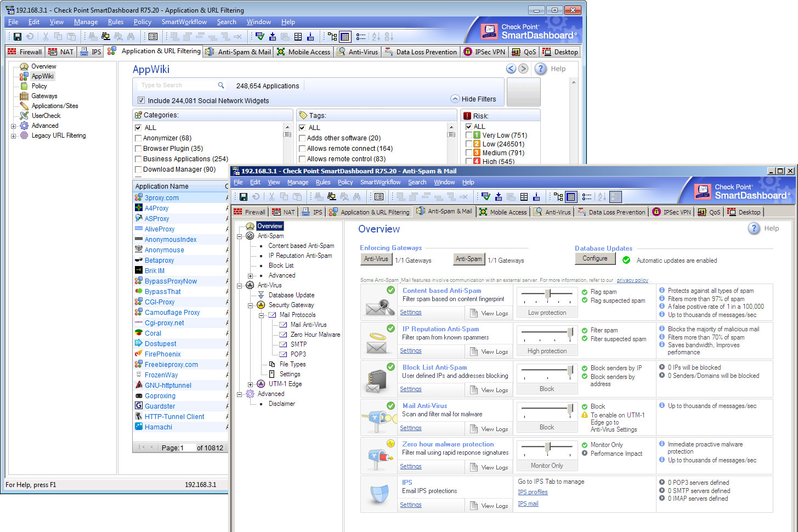Screen dimensions: 798x532
Task: Open the IPS profiles link
Action: pos(533,492)
